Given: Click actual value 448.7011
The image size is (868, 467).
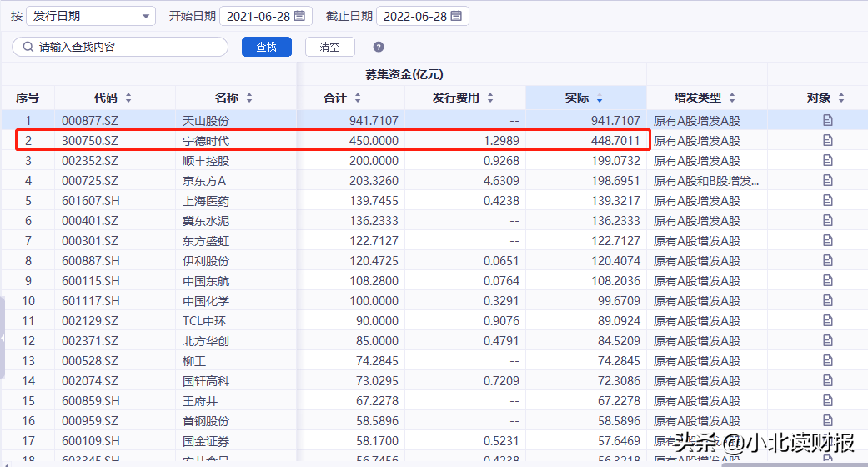Looking at the screenshot, I should [615, 141].
